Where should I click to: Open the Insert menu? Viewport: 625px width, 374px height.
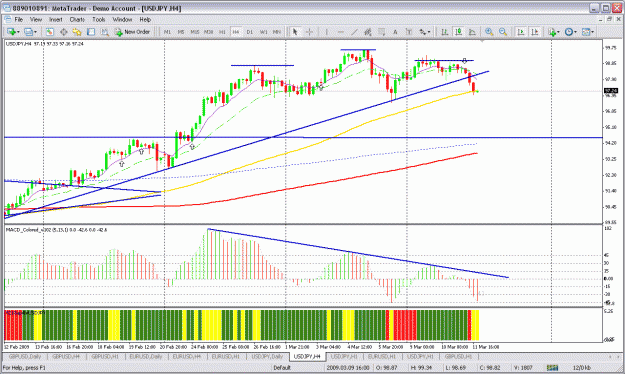pos(55,19)
